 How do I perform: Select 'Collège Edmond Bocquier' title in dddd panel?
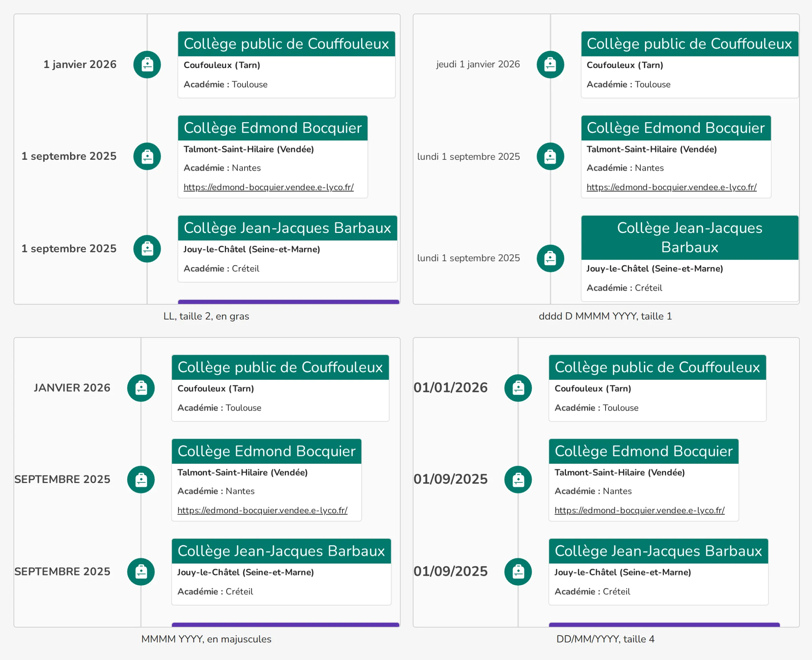pyautogui.click(x=676, y=128)
